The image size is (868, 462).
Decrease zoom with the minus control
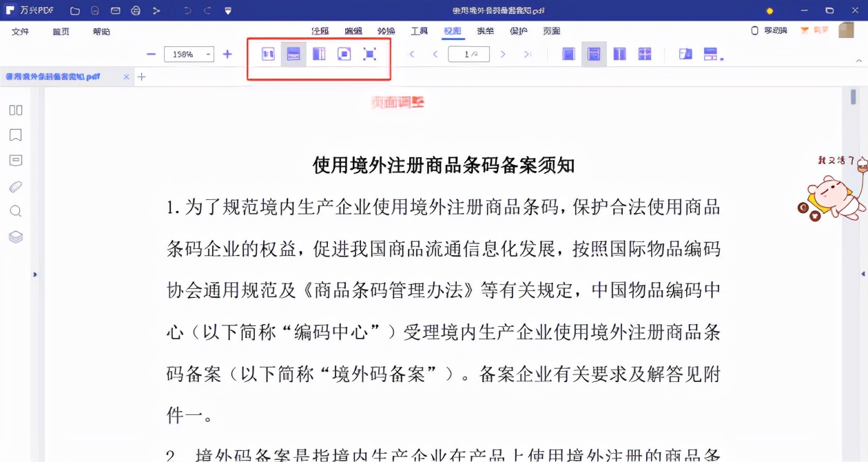pos(150,53)
